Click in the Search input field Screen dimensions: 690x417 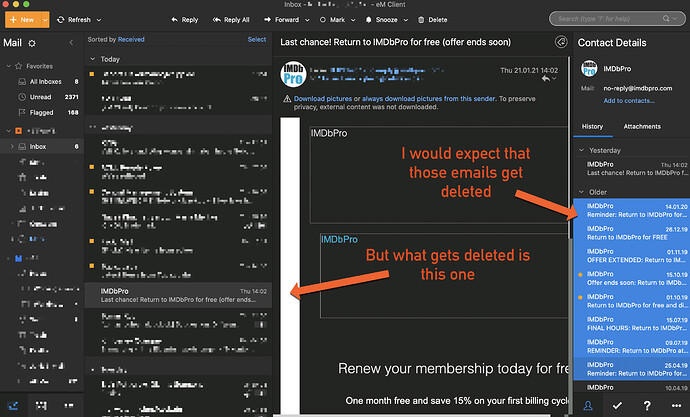click(x=609, y=19)
